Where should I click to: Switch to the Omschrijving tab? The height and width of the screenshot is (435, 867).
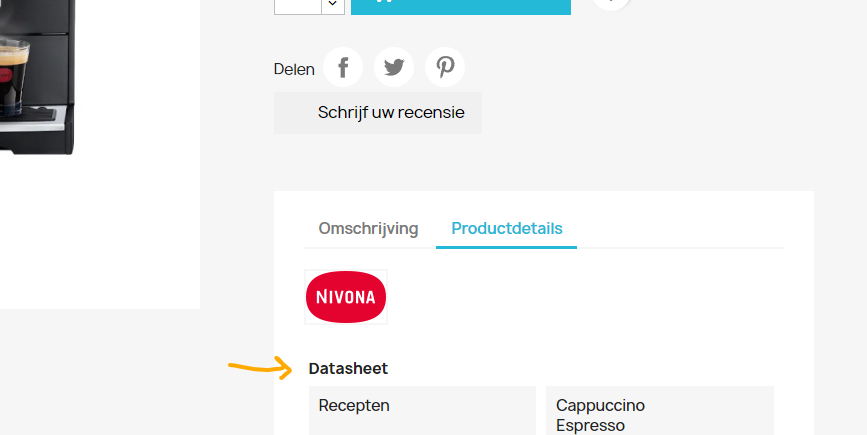click(368, 228)
